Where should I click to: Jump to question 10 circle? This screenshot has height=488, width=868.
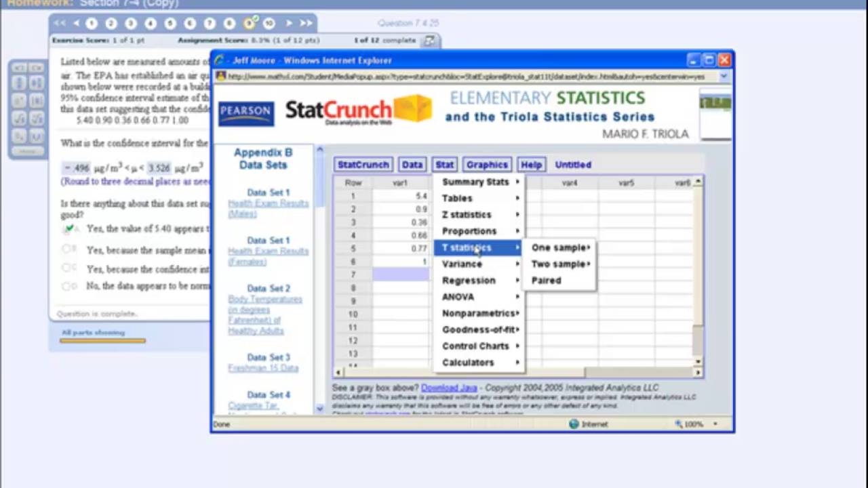point(269,23)
